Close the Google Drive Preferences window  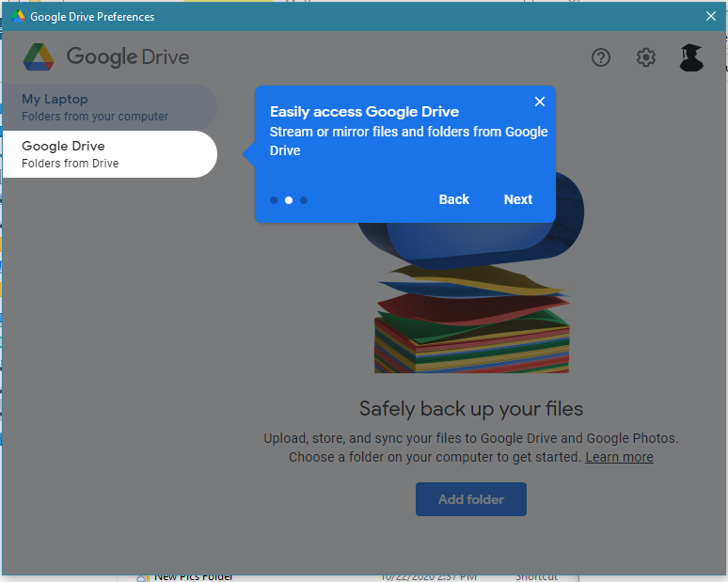point(710,16)
